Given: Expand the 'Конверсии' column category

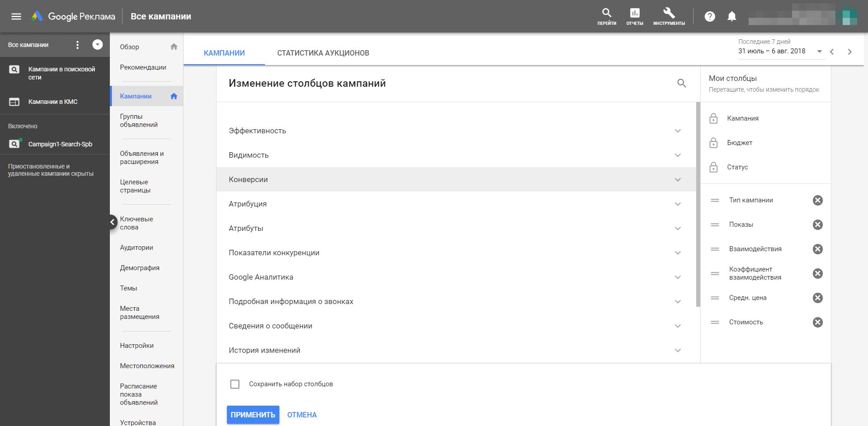Looking at the screenshot, I should 678,180.
